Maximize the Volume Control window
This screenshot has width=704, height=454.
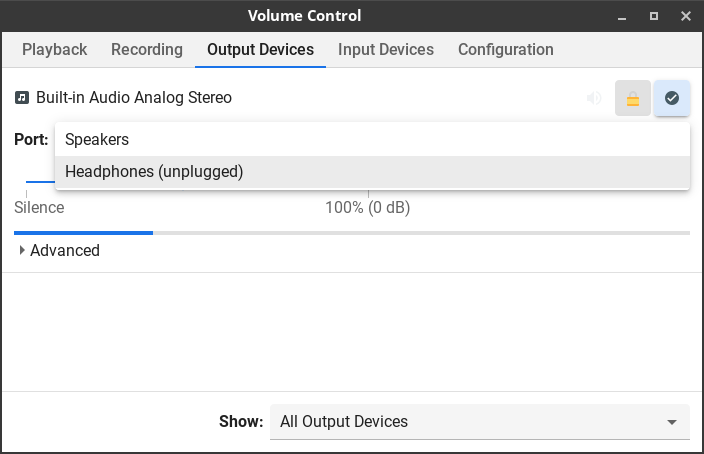pyautogui.click(x=654, y=16)
